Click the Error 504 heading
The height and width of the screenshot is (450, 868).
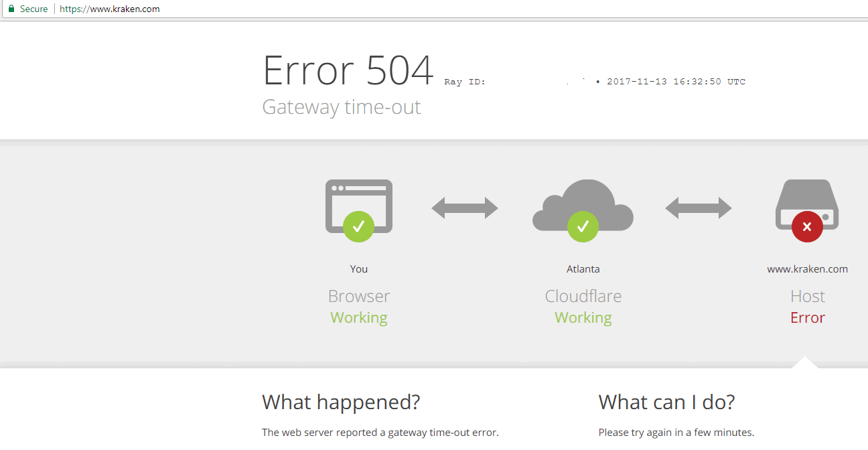pyautogui.click(x=348, y=70)
